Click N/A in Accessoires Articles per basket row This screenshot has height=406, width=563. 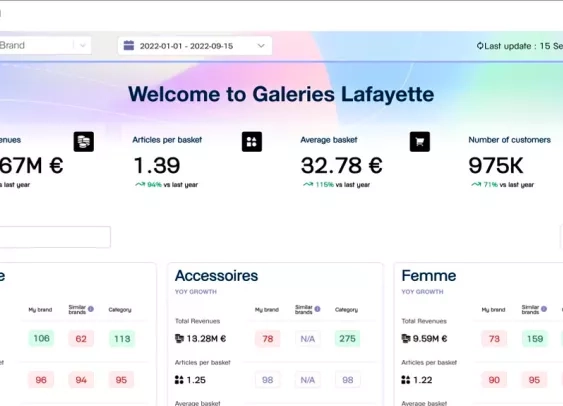[x=308, y=380]
